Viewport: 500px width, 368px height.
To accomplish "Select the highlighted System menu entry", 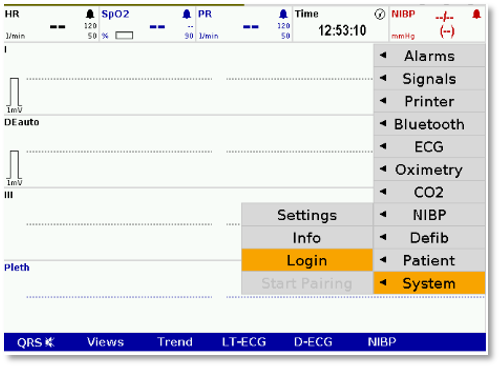I will [x=429, y=283].
